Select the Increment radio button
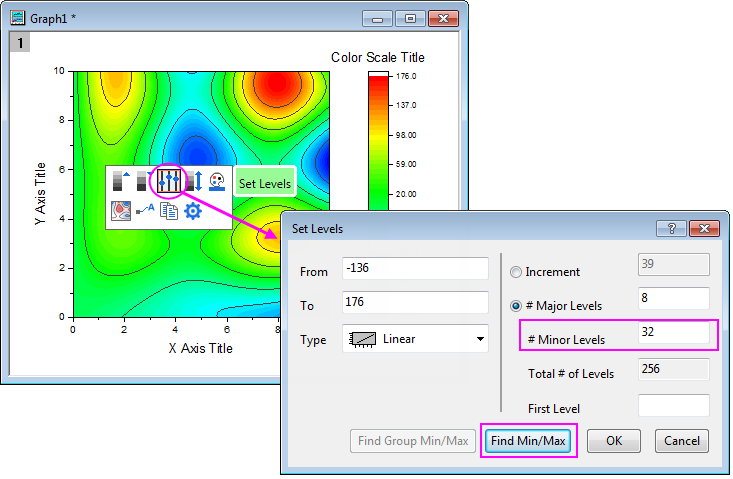733x479 pixels. pyautogui.click(x=516, y=271)
